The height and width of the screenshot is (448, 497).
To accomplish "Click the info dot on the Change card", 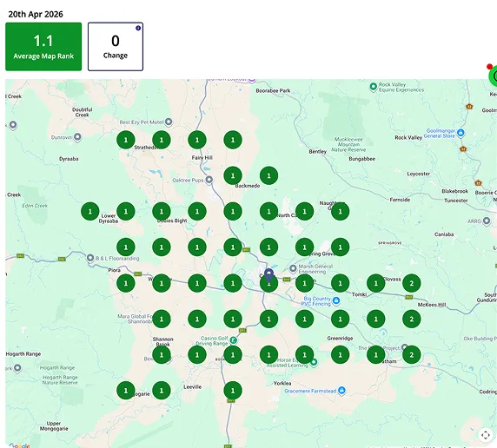I will 138,28.
